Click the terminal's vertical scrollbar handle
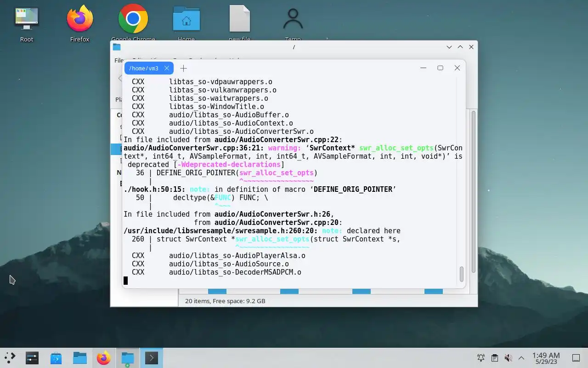The image size is (588, 368). pyautogui.click(x=462, y=274)
